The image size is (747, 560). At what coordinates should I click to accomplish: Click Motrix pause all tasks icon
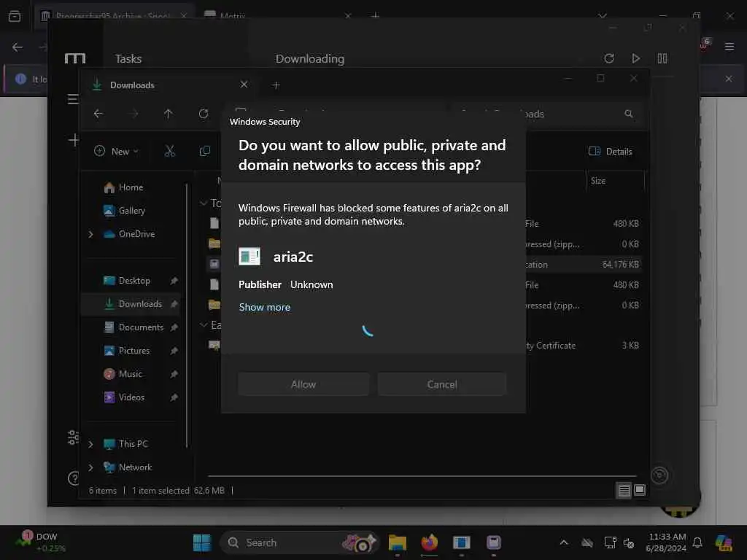[662, 58]
